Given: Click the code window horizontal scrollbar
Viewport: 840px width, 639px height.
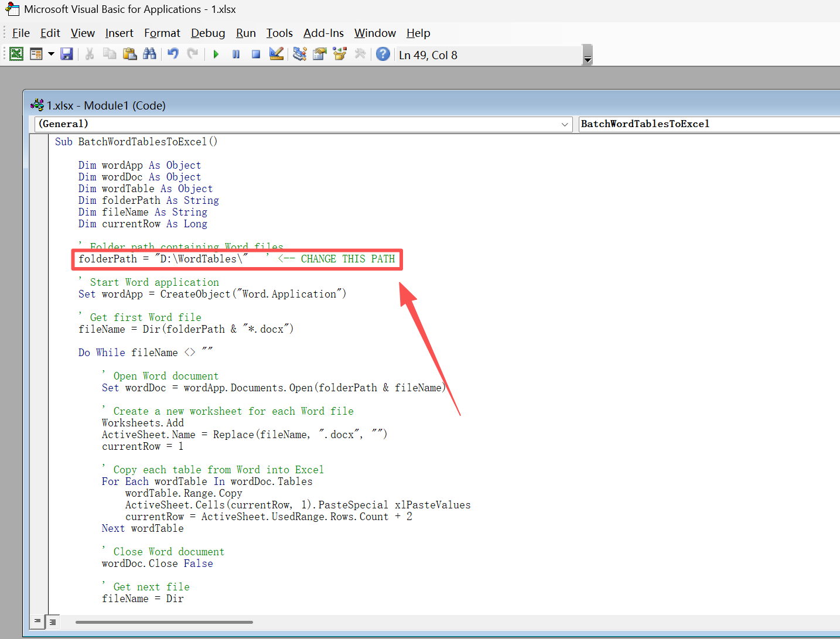Looking at the screenshot, I should 164,622.
